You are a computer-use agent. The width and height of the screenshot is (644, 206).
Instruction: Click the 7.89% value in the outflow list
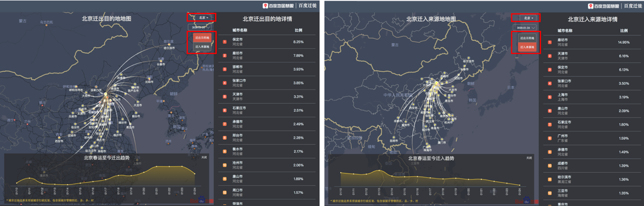(298, 55)
